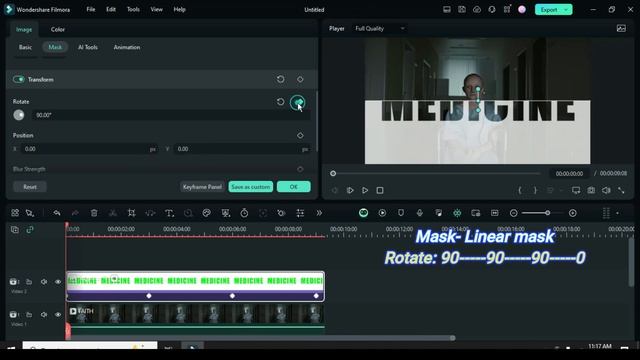Open the File menu

tap(91, 9)
